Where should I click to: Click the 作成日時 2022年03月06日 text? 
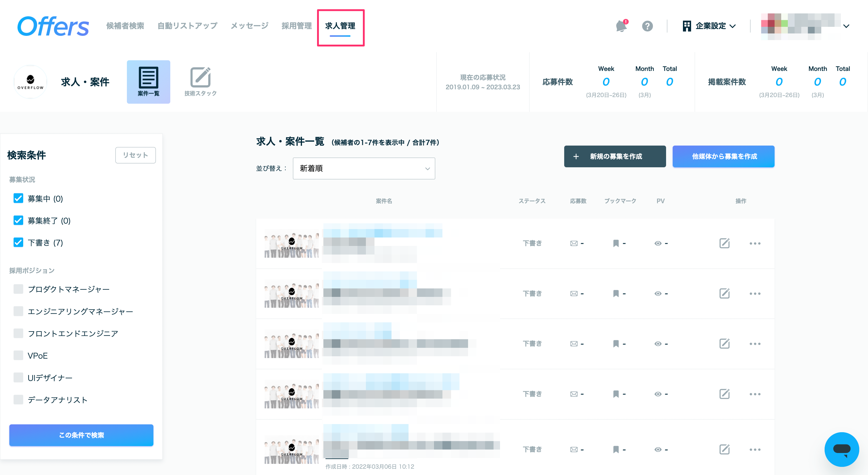(x=370, y=467)
